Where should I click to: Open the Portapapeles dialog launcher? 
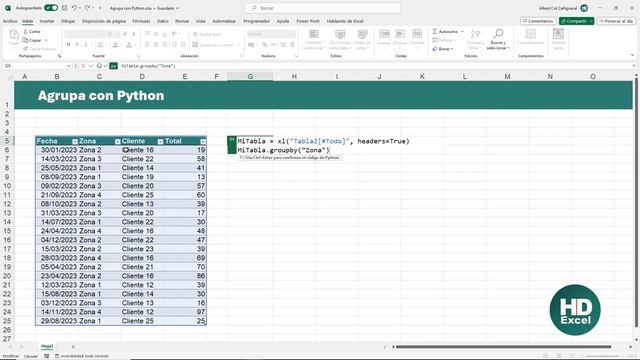pyautogui.click(x=59, y=56)
